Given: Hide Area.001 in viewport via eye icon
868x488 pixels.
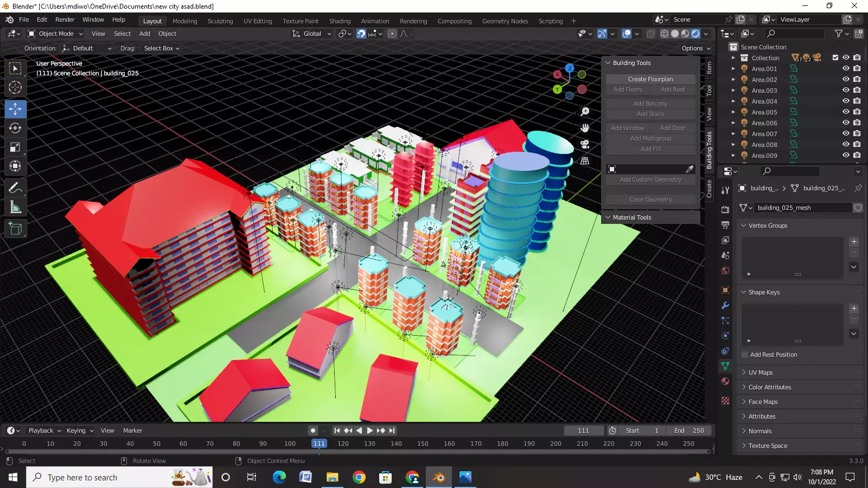Looking at the screenshot, I should point(846,69).
